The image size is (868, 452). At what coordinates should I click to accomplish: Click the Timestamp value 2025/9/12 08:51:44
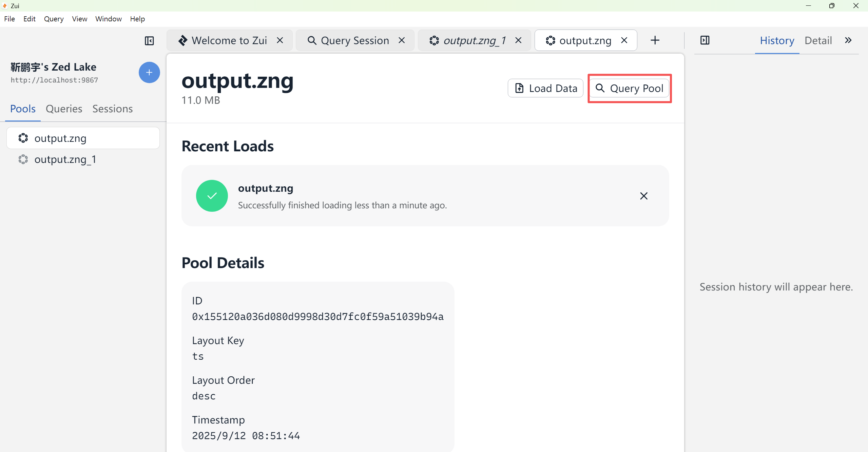click(x=246, y=436)
